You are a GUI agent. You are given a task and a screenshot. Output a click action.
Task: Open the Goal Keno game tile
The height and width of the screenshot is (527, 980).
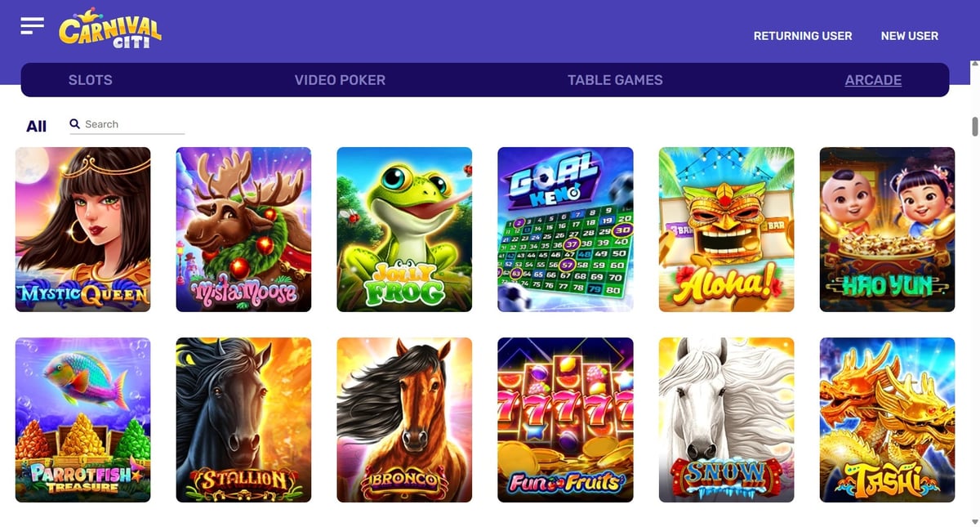click(x=565, y=230)
